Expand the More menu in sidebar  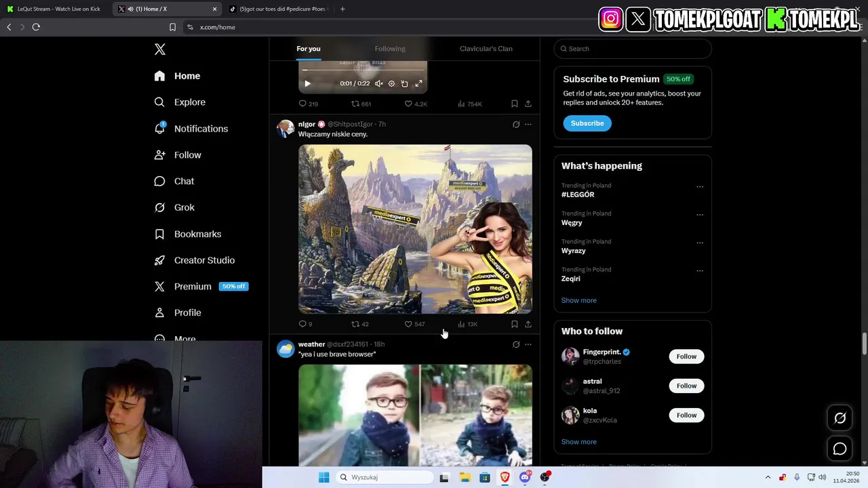click(175, 338)
